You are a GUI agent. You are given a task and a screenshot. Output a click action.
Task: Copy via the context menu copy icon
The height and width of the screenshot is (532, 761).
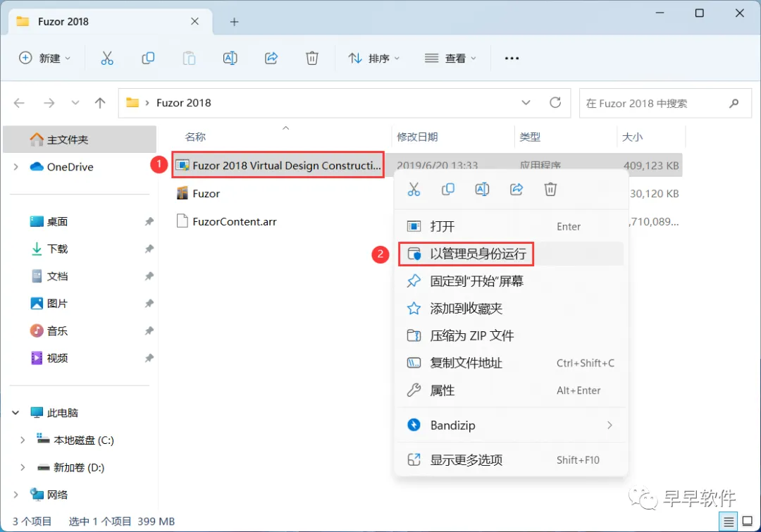[x=448, y=190]
